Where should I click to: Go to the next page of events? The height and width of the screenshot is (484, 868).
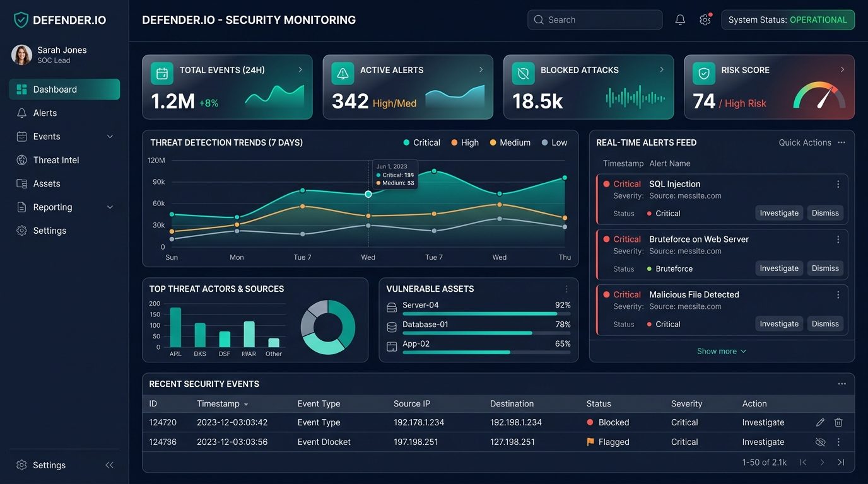tap(822, 463)
